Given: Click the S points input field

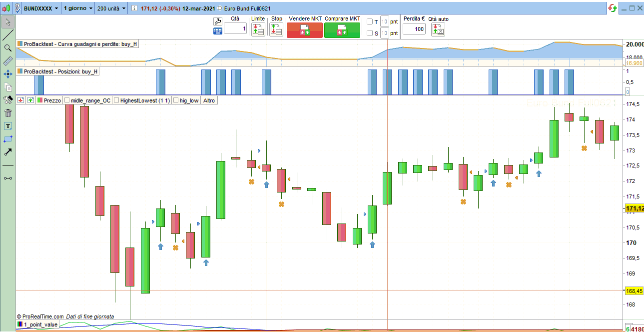Looking at the screenshot, I should click(x=384, y=33).
